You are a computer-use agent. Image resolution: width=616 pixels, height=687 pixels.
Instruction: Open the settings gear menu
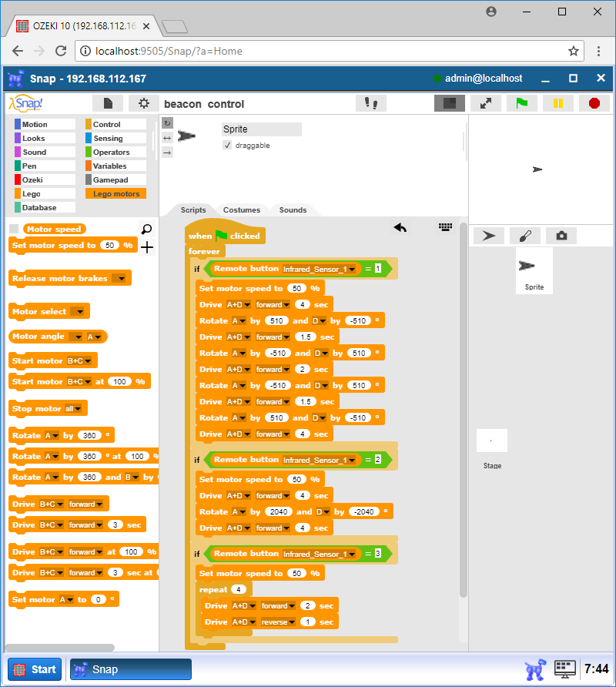143,103
